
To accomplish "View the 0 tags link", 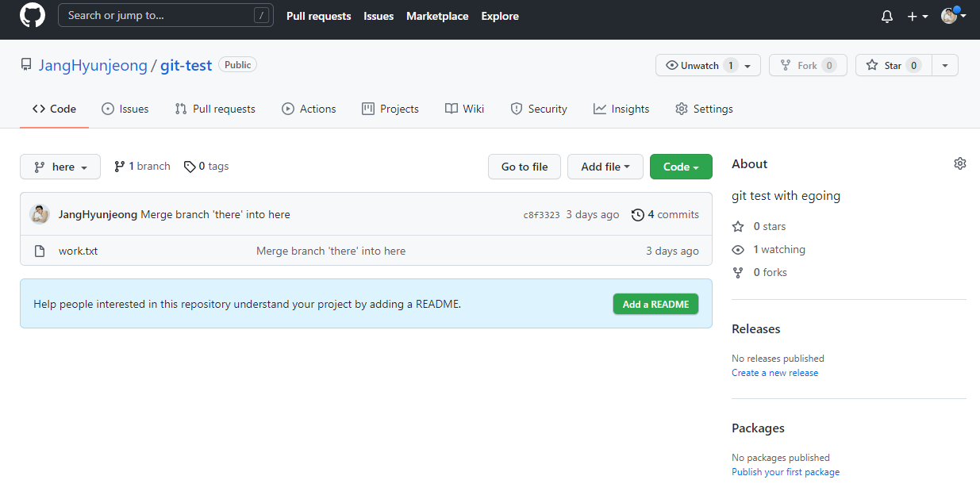I will point(206,166).
